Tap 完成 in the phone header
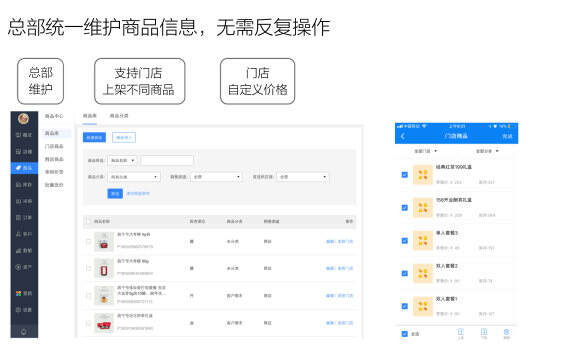 [x=507, y=136]
